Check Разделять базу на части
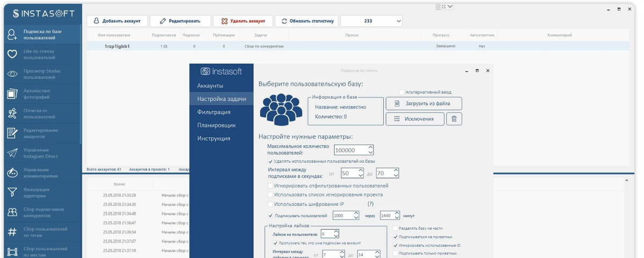 pos(396,228)
